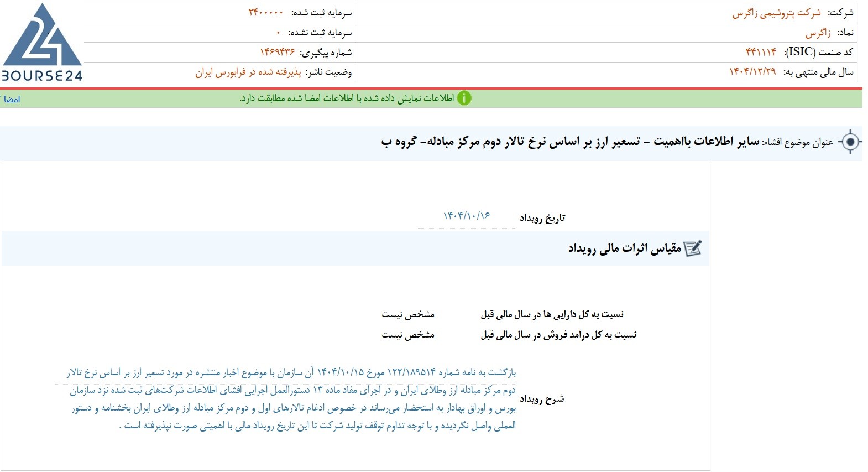Open the امضا link at the banner edge
This screenshot has width=868, height=472.
pyautogui.click(x=12, y=99)
